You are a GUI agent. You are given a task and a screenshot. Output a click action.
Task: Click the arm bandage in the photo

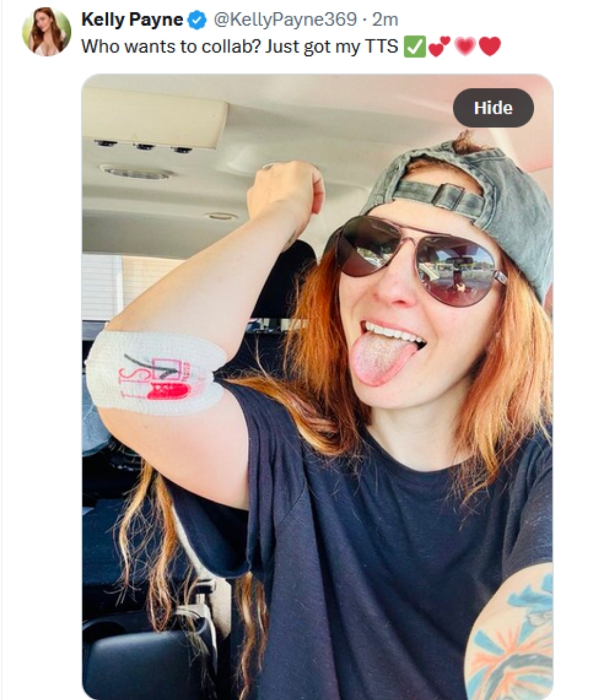pyautogui.click(x=156, y=373)
